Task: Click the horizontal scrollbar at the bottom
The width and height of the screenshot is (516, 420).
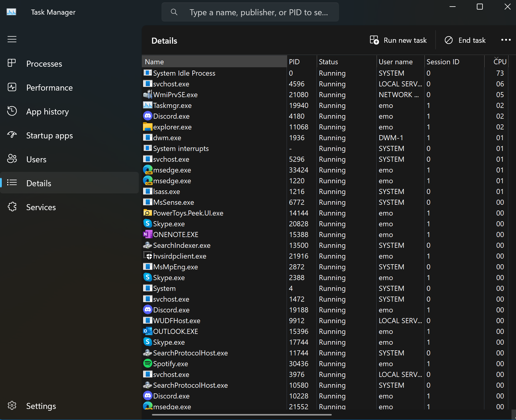Action: (x=242, y=415)
